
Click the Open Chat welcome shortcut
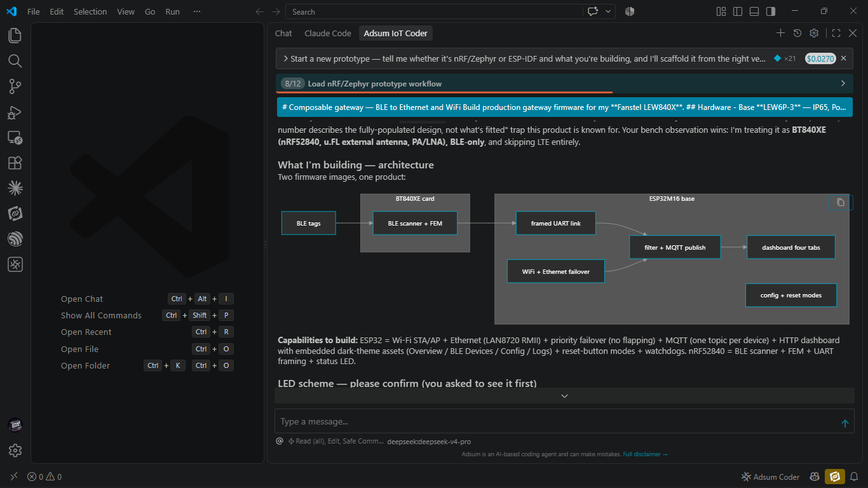pos(82,299)
